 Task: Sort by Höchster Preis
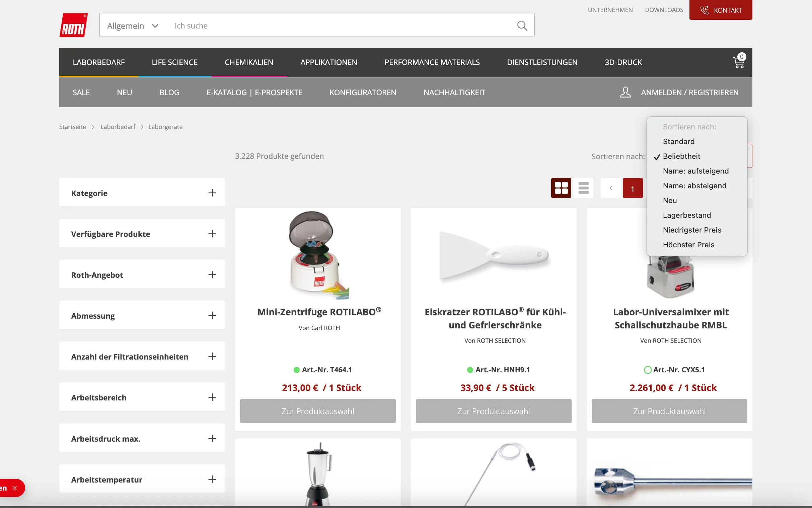pos(697,245)
